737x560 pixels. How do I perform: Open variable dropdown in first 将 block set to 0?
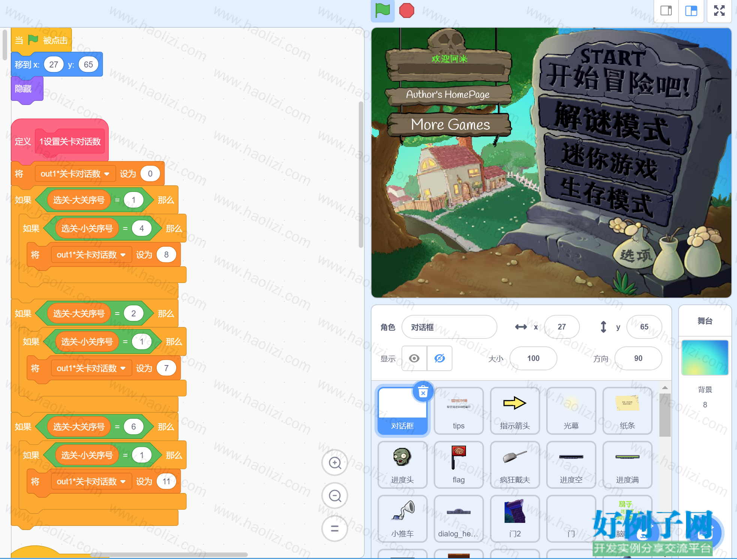click(x=75, y=174)
